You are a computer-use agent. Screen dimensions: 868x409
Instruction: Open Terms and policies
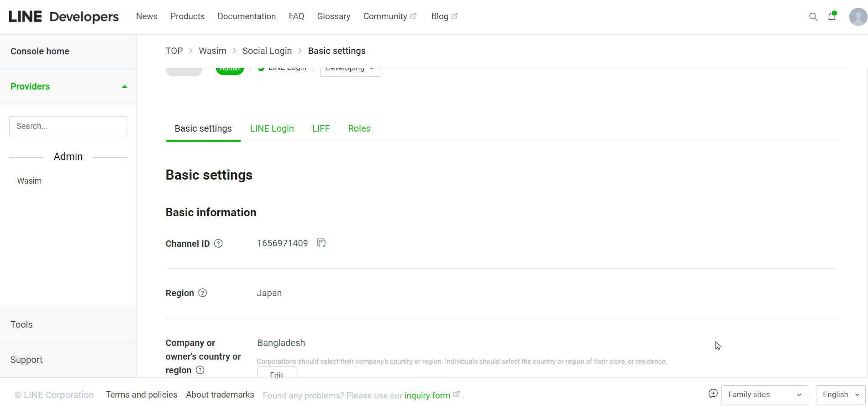click(142, 395)
